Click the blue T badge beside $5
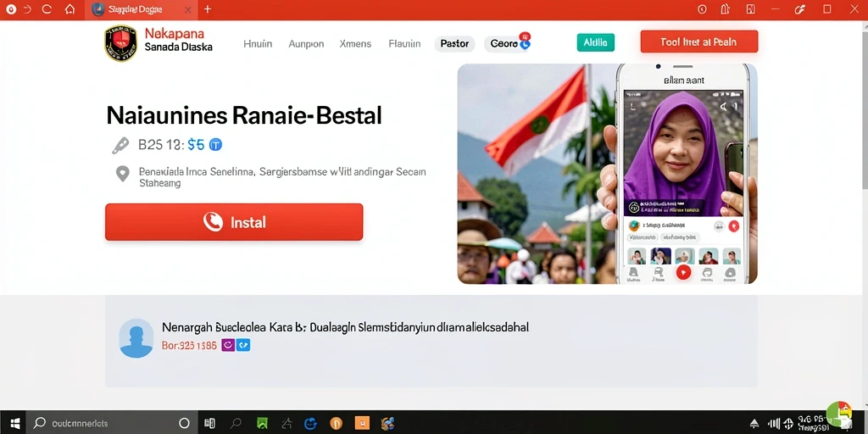868x434 pixels. [216, 145]
